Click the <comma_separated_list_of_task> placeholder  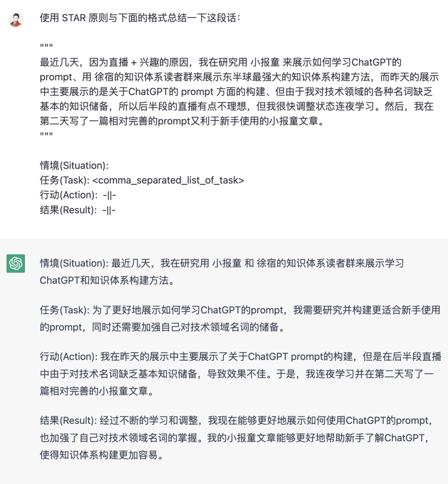pyautogui.click(x=168, y=180)
